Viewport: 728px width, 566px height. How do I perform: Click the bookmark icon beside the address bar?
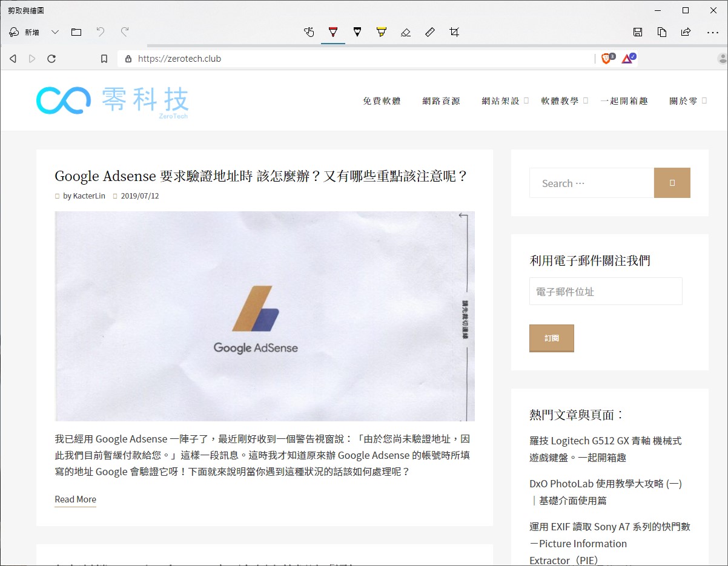click(x=104, y=59)
